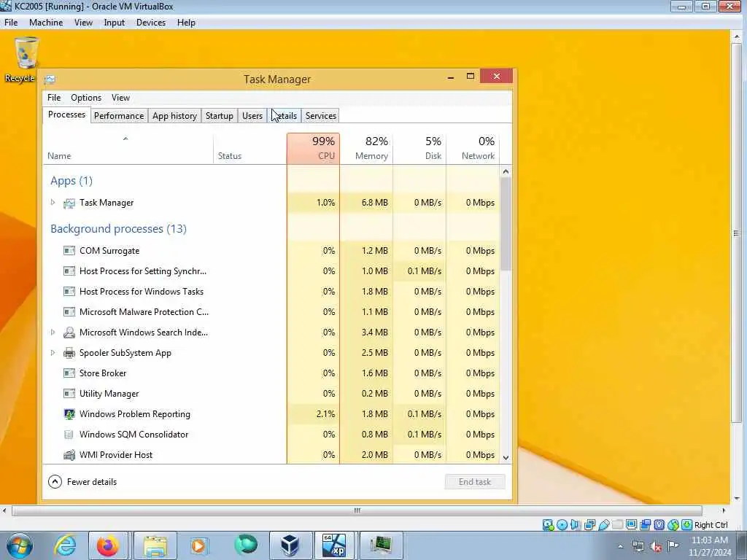
Task: Click VirtualBox mouse integration globe indicator
Action: coord(673,525)
